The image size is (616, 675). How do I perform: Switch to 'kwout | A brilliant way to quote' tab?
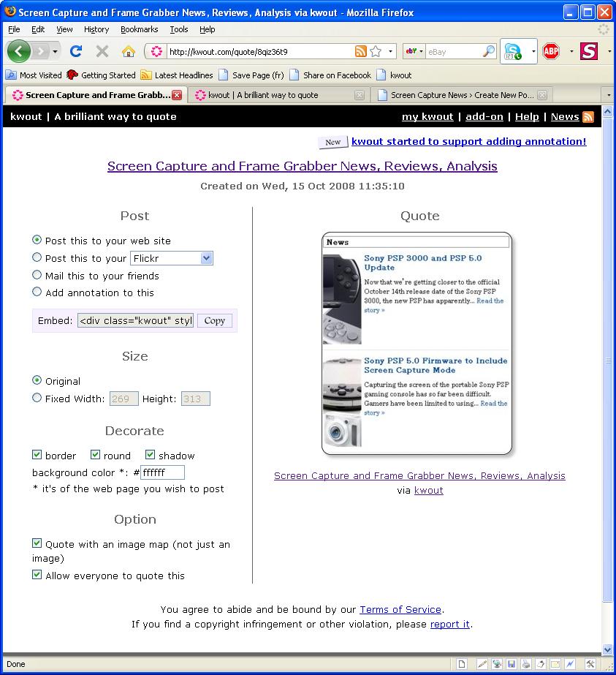(x=278, y=95)
